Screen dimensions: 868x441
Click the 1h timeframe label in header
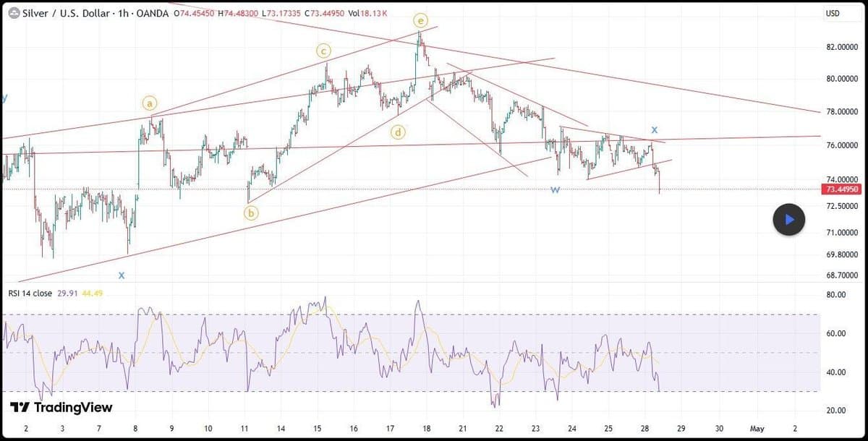(x=123, y=13)
